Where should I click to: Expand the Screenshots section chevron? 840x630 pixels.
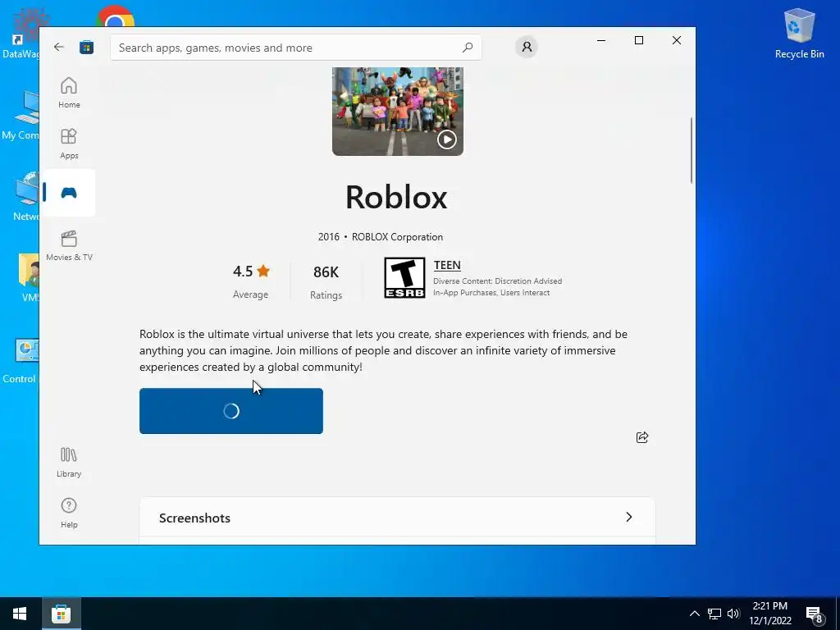[629, 517]
